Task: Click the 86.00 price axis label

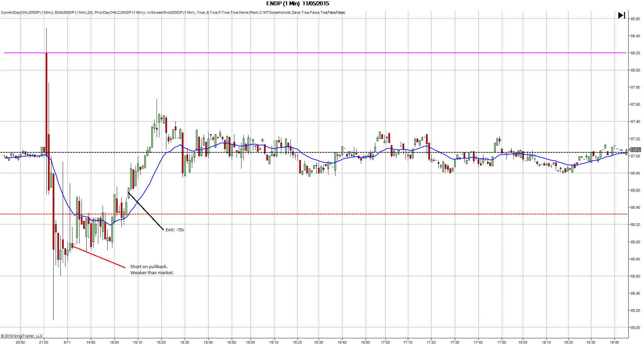Action: (x=635, y=242)
